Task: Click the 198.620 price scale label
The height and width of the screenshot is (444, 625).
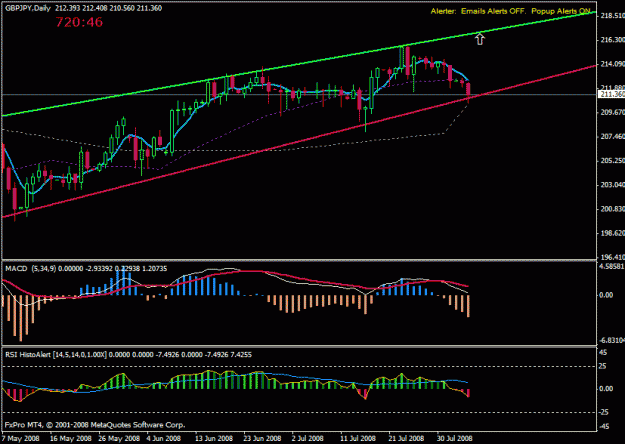Action: click(x=612, y=233)
